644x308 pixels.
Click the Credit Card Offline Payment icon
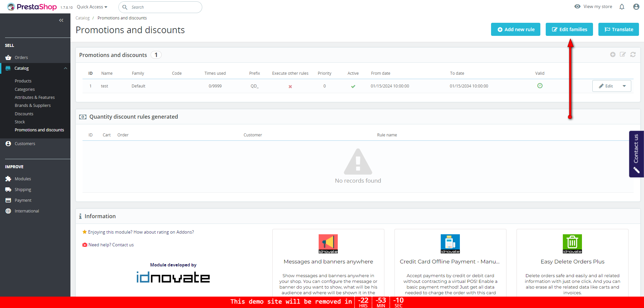(450, 244)
